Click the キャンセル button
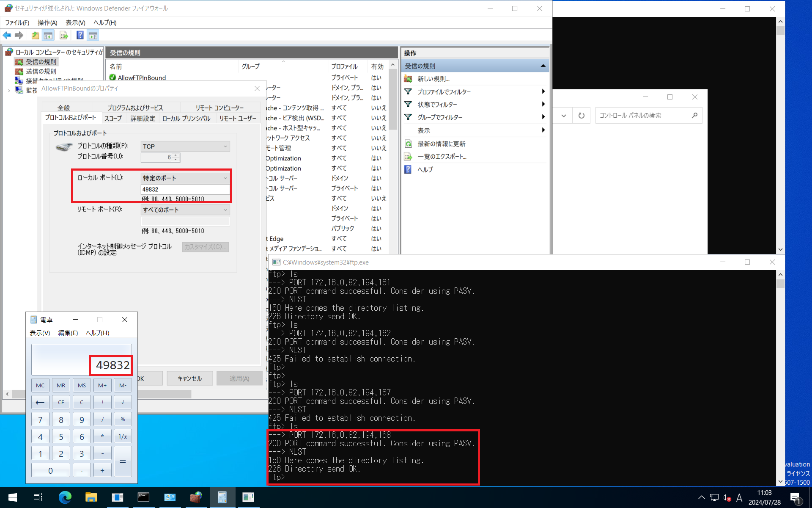 click(x=189, y=378)
